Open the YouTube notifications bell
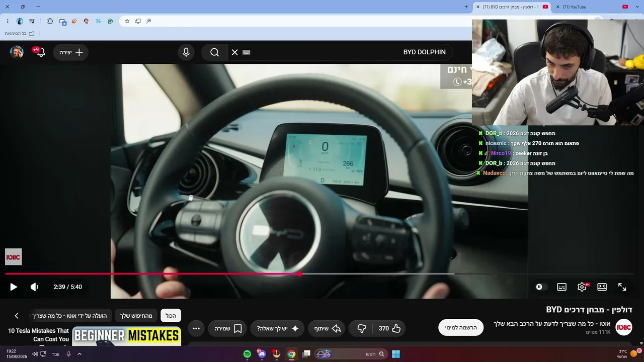644x362 pixels. click(x=40, y=52)
